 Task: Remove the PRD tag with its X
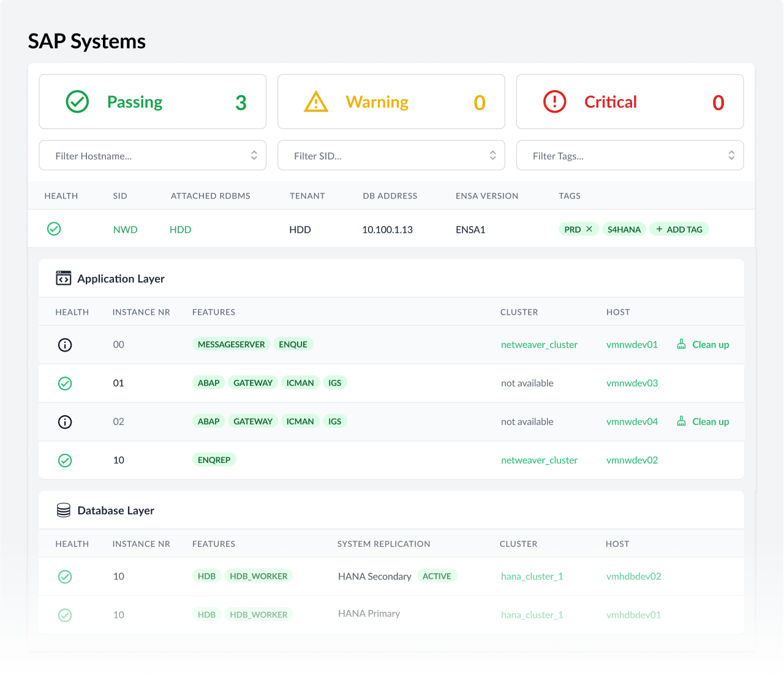(x=589, y=229)
